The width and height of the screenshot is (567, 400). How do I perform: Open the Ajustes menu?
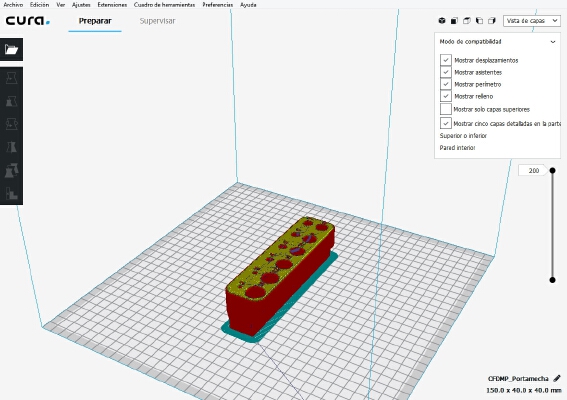(x=81, y=5)
